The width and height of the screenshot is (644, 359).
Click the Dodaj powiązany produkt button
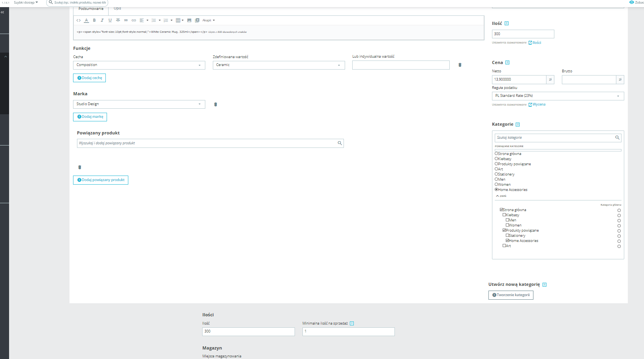coord(101,180)
